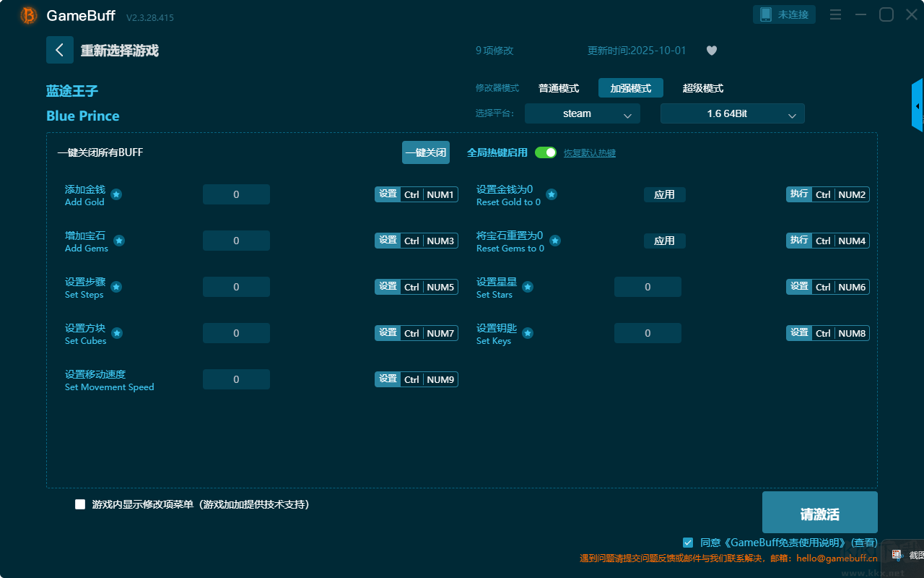Click star icon next to Add Gold

pos(116,194)
